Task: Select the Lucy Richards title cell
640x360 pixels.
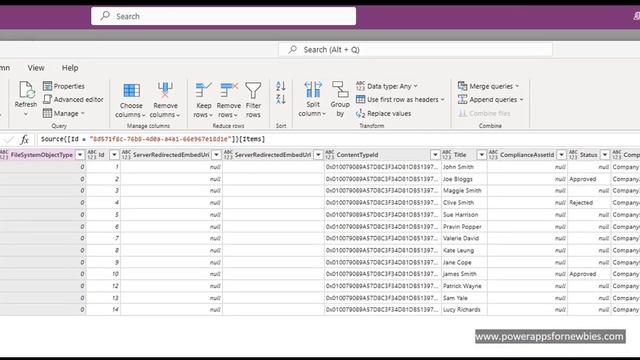Action: (464, 310)
